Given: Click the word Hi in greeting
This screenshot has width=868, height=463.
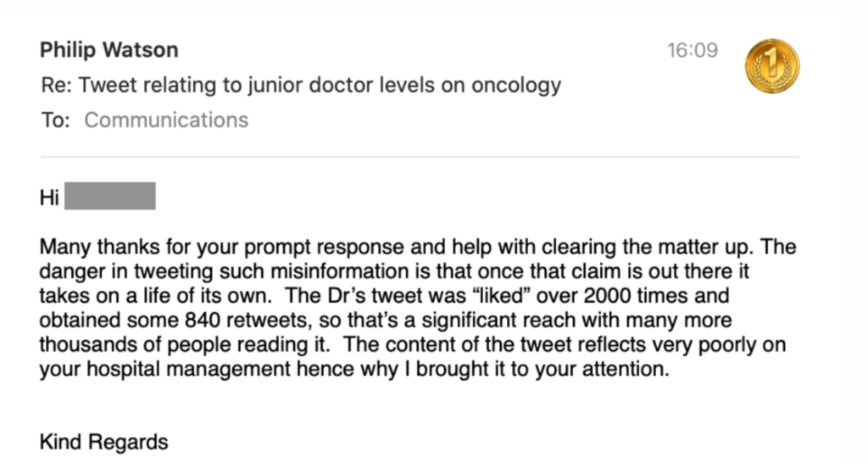Looking at the screenshot, I should (49, 198).
